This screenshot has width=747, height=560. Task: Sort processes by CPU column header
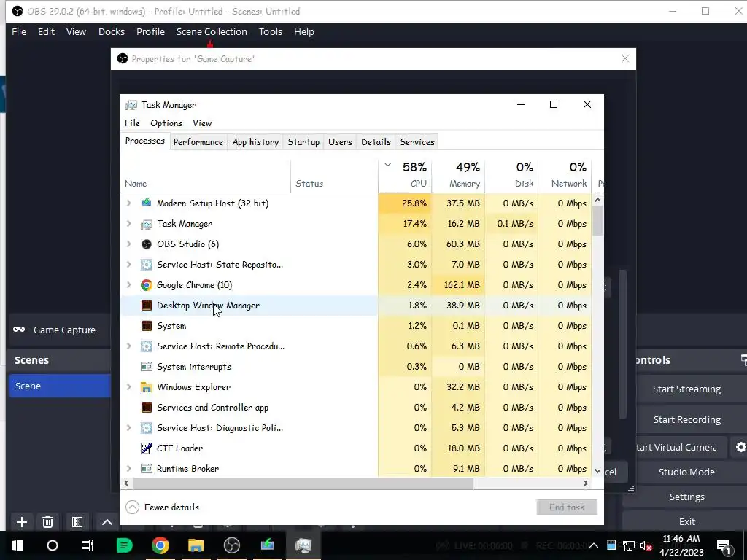pyautogui.click(x=405, y=175)
